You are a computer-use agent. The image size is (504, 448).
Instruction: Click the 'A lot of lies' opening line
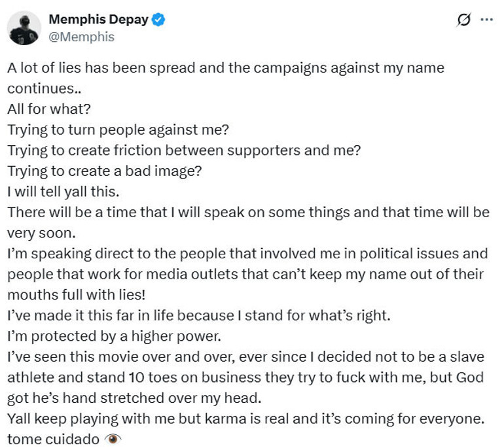tap(225, 67)
